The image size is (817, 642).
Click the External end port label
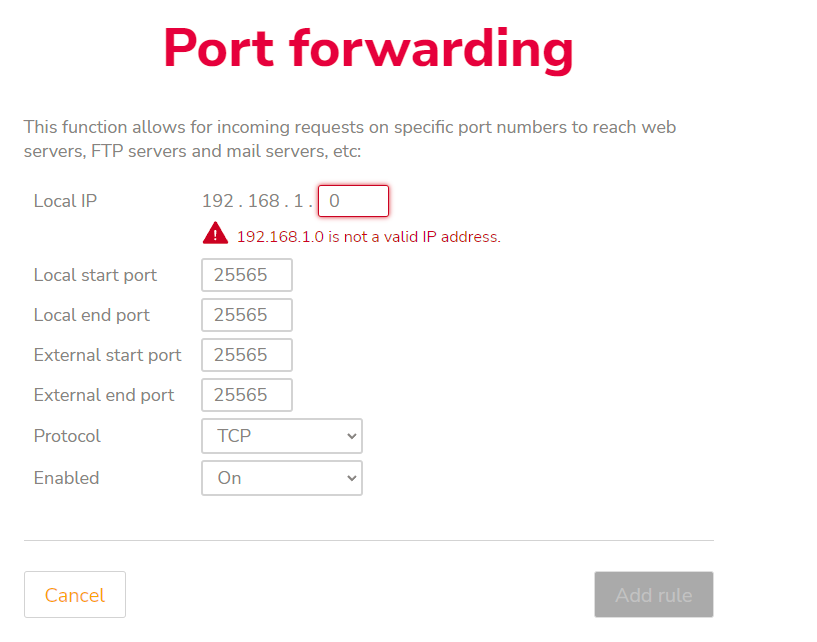click(104, 394)
